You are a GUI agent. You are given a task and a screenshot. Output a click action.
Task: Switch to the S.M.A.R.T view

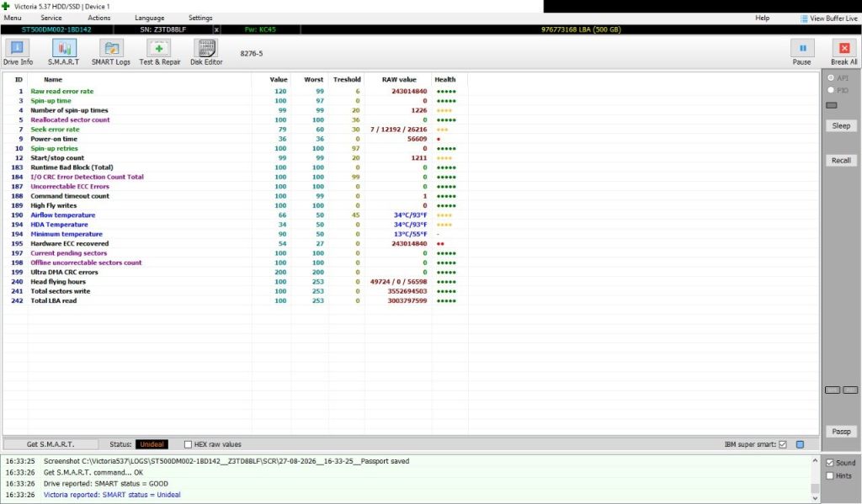coord(64,53)
